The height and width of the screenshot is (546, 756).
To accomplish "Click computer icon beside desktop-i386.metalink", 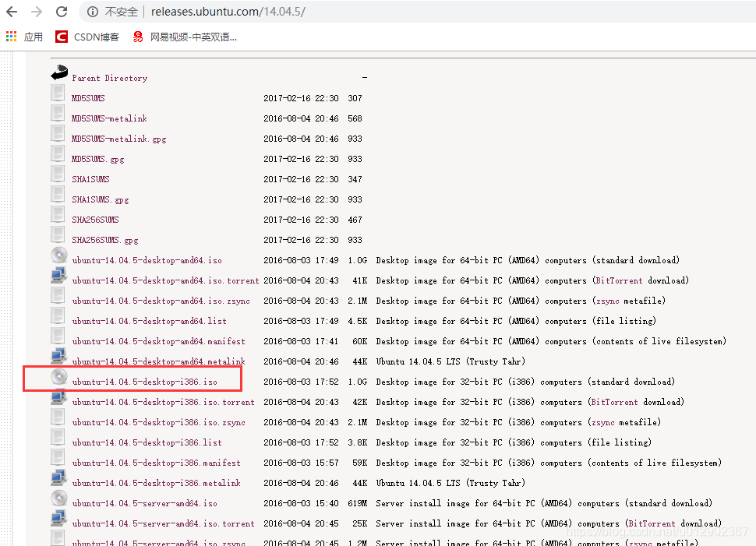I will (x=58, y=477).
